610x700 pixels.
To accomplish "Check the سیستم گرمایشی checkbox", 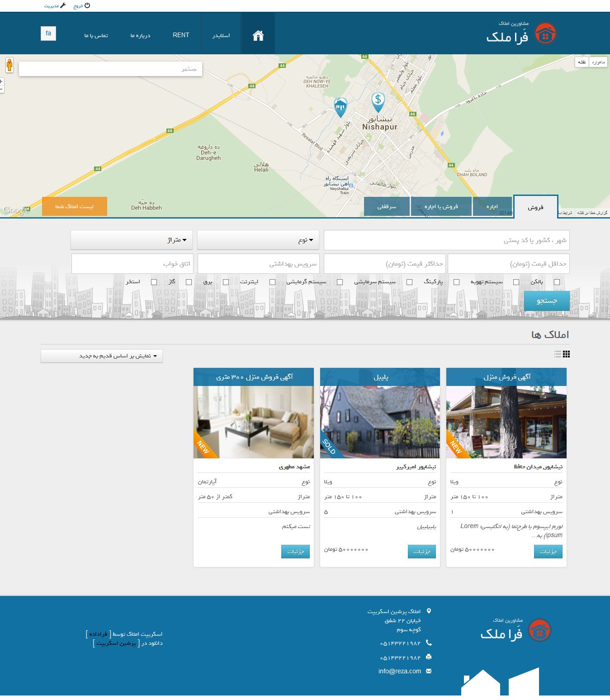I will (x=340, y=282).
